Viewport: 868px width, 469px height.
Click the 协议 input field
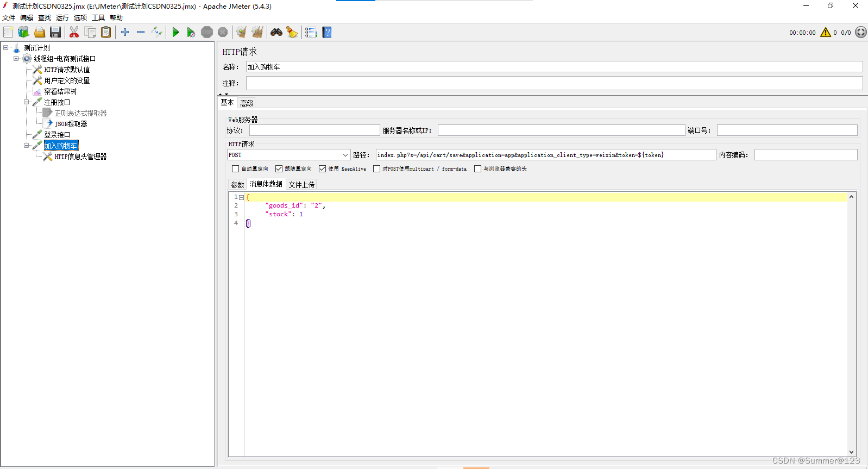[315, 130]
